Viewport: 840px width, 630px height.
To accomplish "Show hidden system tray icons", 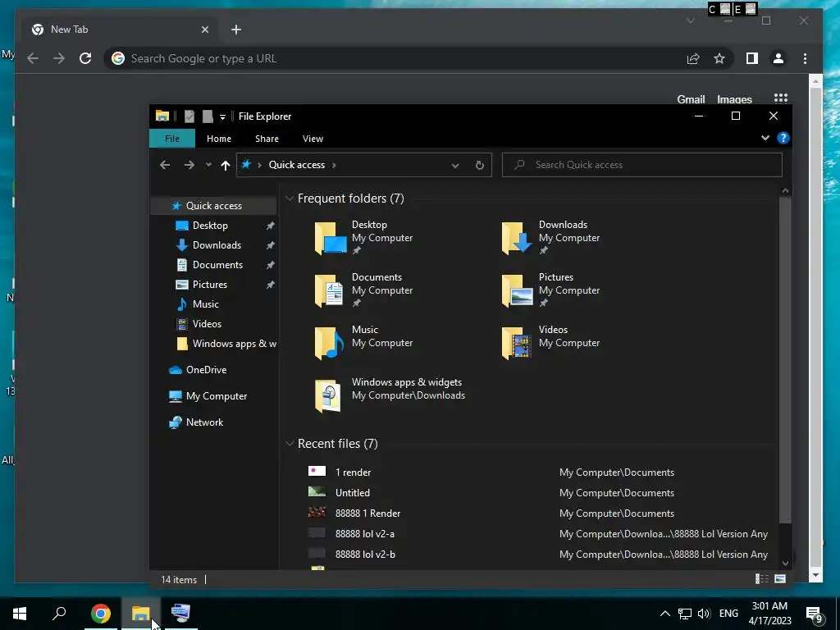I will click(664, 614).
